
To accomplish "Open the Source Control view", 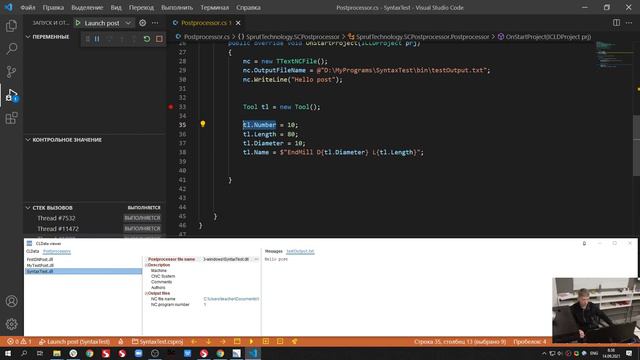I will pyautogui.click(x=11, y=71).
